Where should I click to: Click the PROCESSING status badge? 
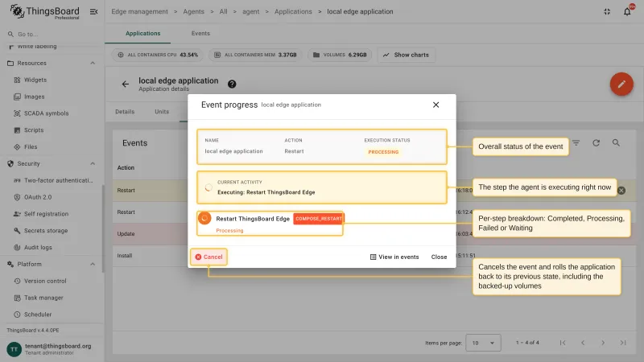383,152
